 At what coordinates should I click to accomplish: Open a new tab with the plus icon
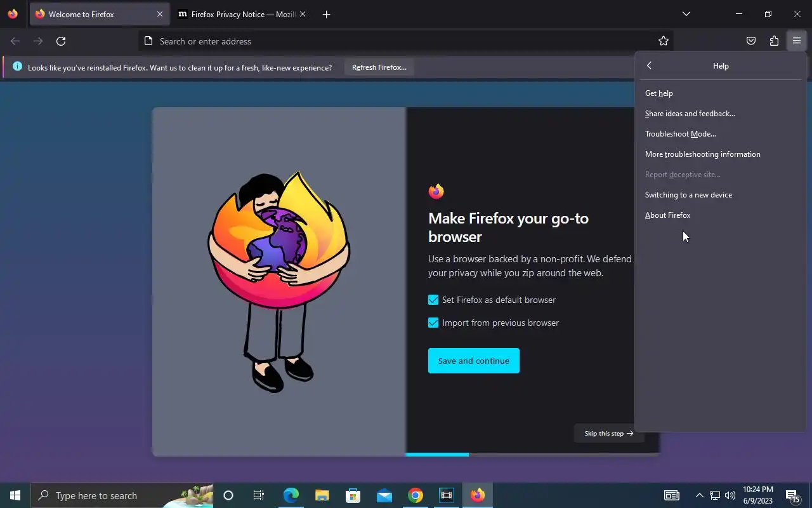click(326, 14)
